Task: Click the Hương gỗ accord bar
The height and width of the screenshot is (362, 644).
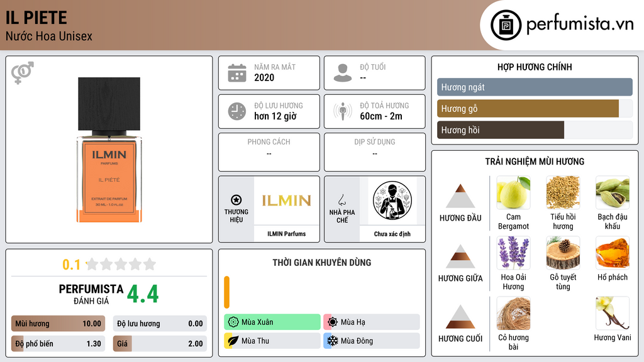Action: click(535, 108)
